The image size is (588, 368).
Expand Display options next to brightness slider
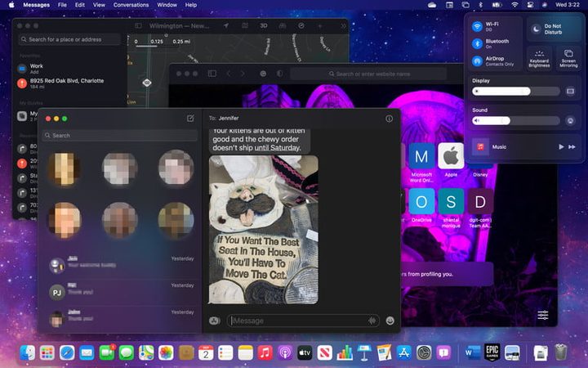[x=570, y=91]
